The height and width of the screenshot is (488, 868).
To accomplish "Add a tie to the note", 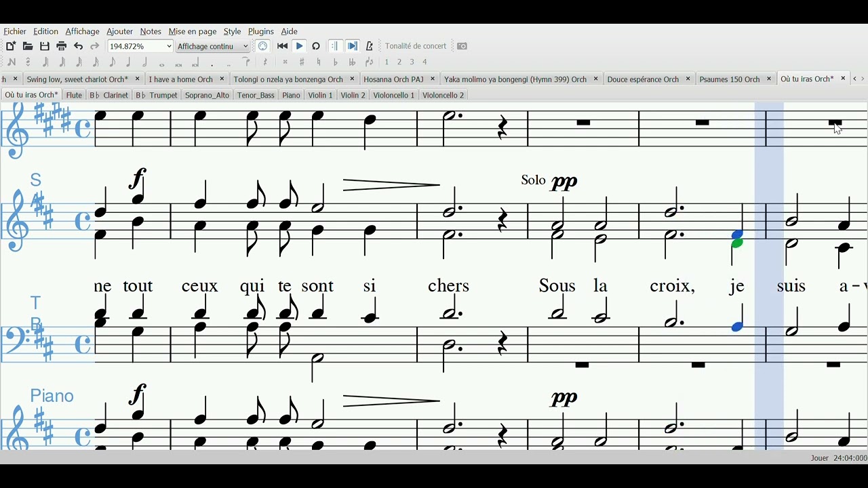I will point(247,62).
